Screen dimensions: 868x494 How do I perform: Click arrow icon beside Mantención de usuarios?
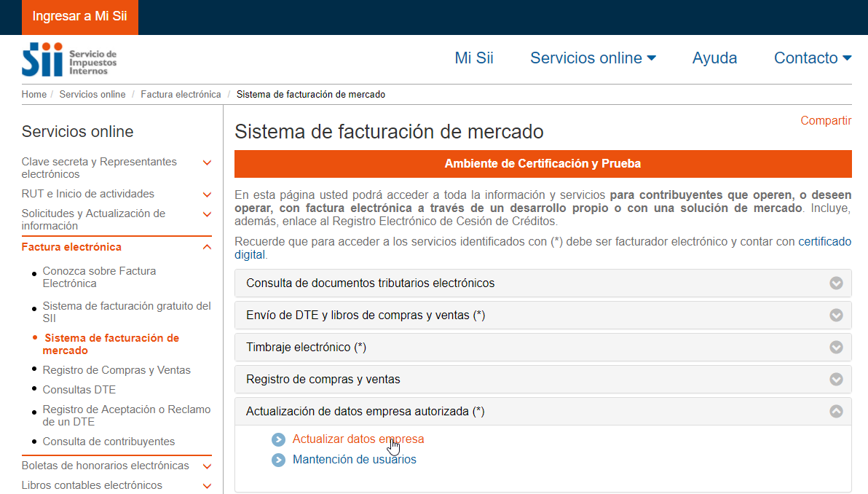[279, 460]
